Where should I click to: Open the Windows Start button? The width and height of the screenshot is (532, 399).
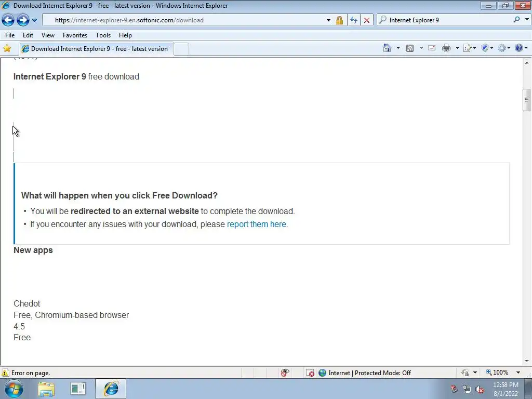click(x=14, y=389)
